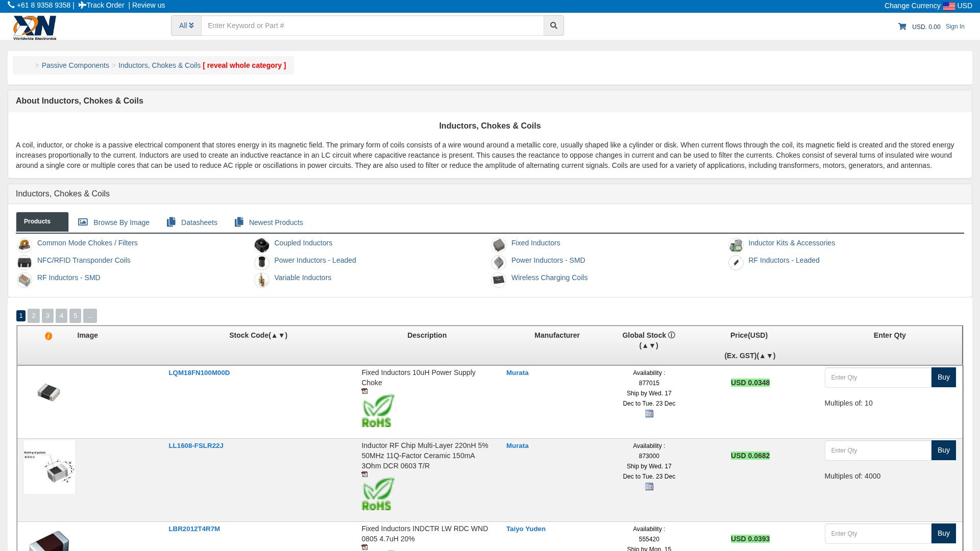Screen dimensions: 980x551
Task: Open the All search category dropdown
Action: pyautogui.click(x=186, y=26)
